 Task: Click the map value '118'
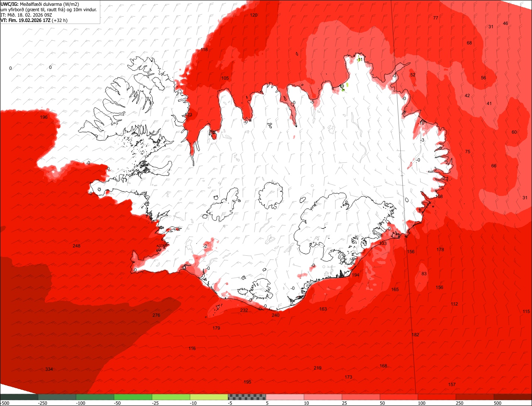[204, 50]
